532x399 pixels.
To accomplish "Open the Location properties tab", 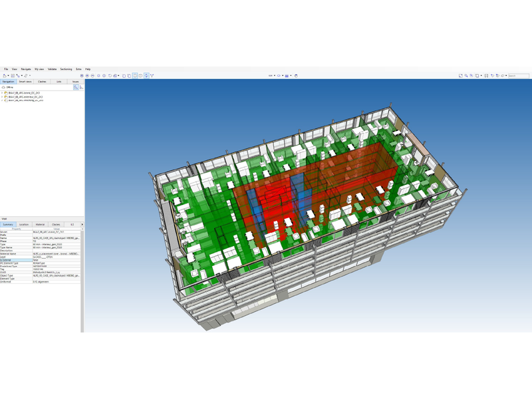I will [x=24, y=225].
